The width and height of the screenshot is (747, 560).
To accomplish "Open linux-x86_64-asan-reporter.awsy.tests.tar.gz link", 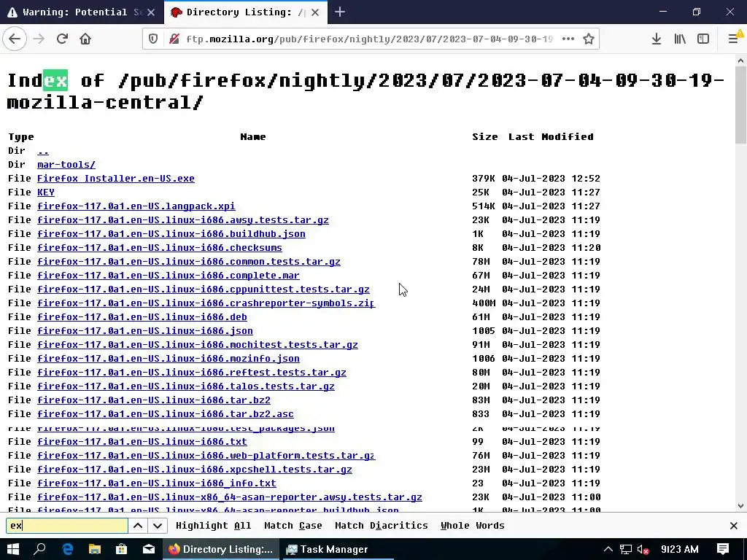I will [230, 497].
